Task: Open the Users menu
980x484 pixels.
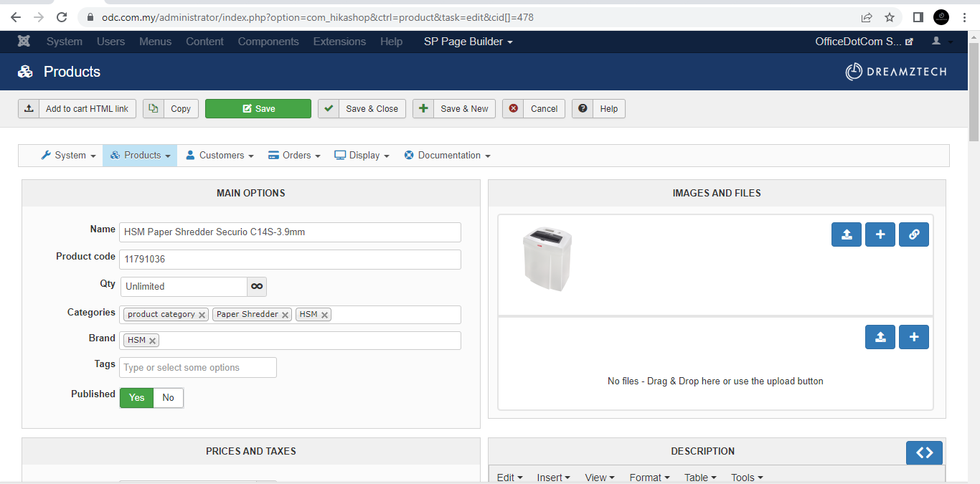Action: 110,42
